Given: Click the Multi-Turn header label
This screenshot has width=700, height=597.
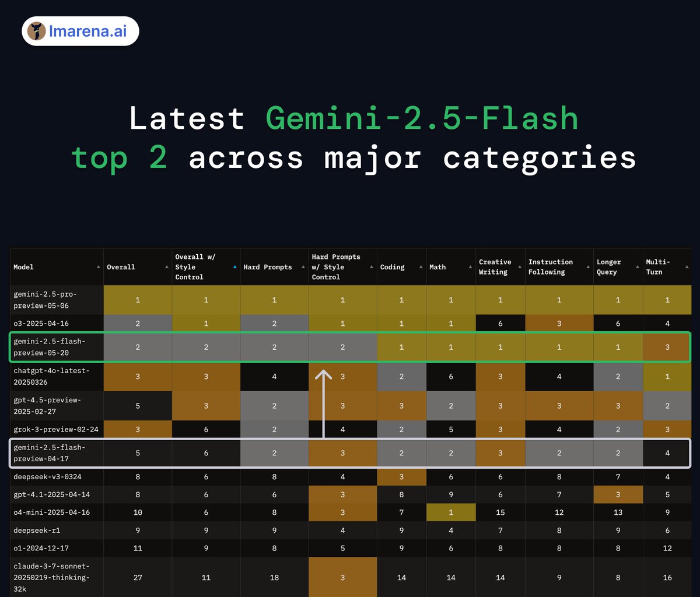Looking at the screenshot, I should 659,267.
